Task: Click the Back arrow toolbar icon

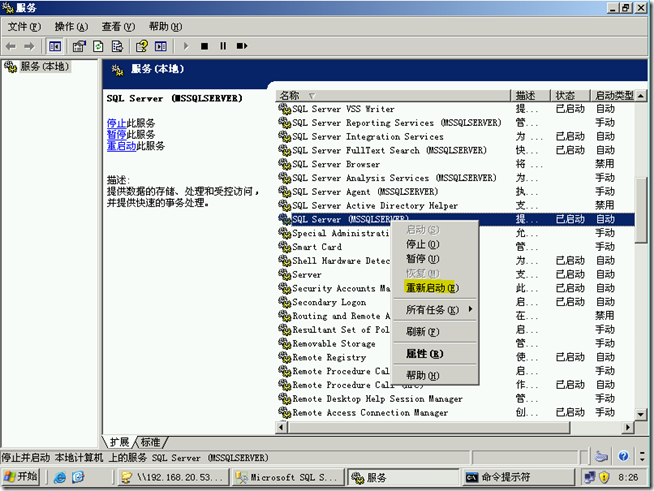Action: point(11,46)
